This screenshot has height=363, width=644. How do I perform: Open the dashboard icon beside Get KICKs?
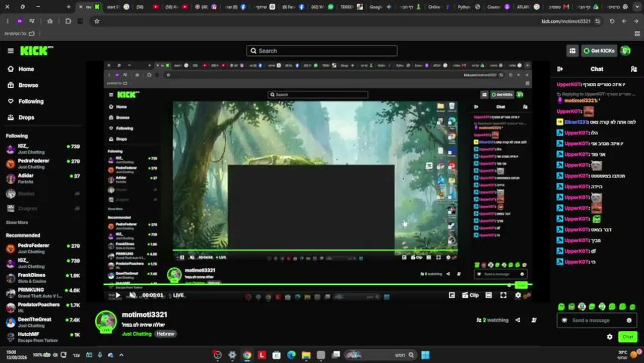tap(572, 51)
